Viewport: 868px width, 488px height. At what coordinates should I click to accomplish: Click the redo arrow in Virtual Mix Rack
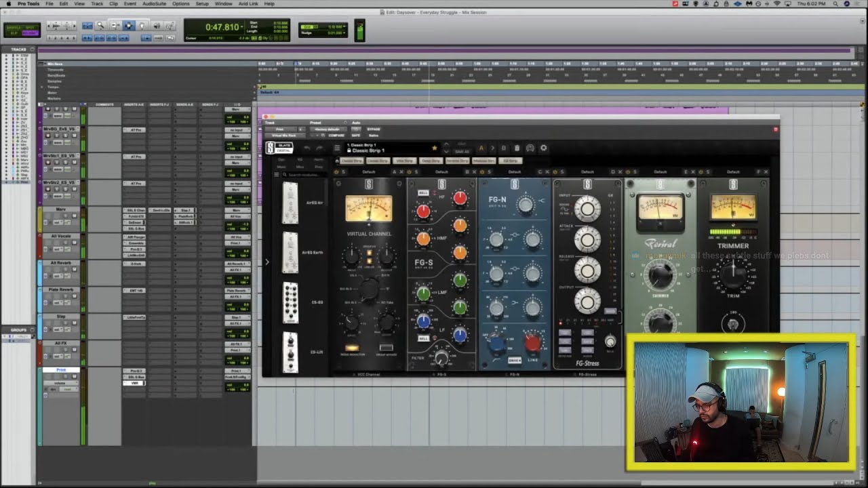point(319,148)
